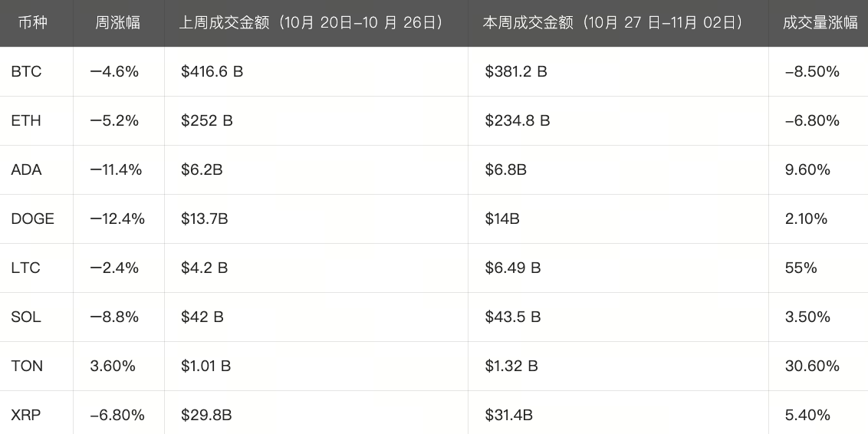
Task: Click the 币种 column header
Action: pos(32,22)
